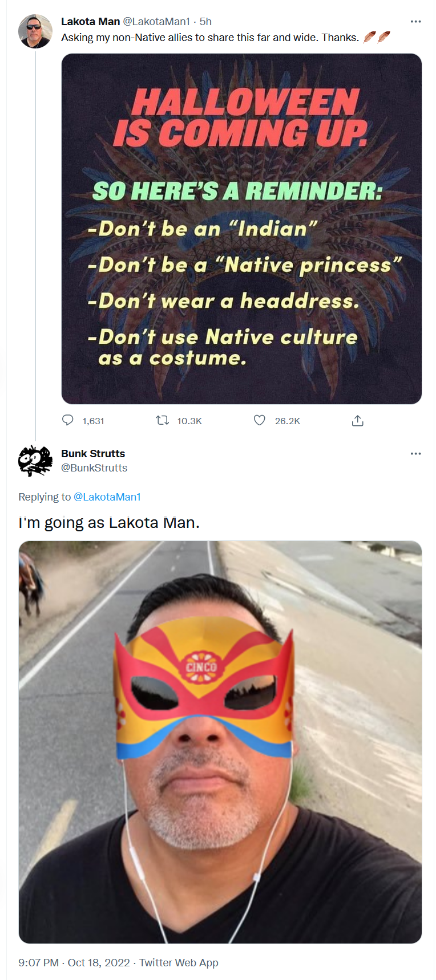Open the 5h timestamp link

205,22
